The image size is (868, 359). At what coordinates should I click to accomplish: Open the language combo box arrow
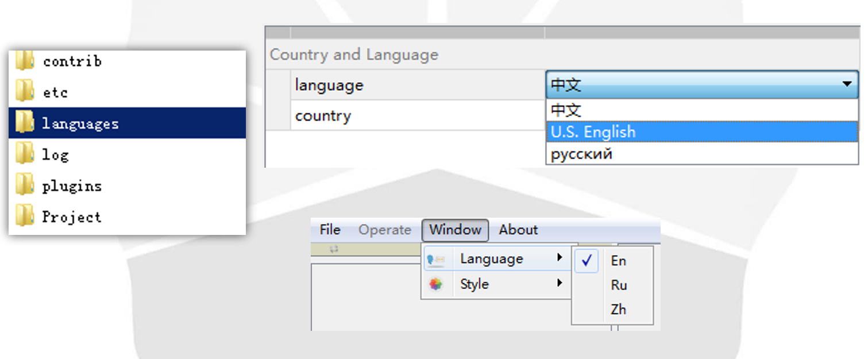coord(846,84)
